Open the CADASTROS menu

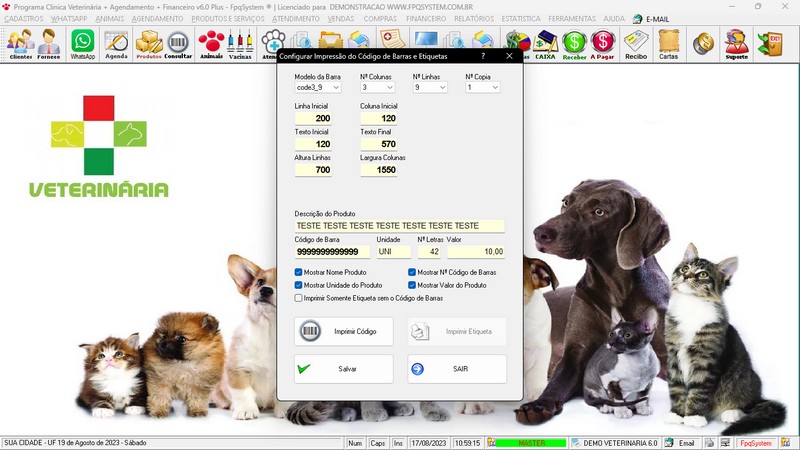[24, 19]
